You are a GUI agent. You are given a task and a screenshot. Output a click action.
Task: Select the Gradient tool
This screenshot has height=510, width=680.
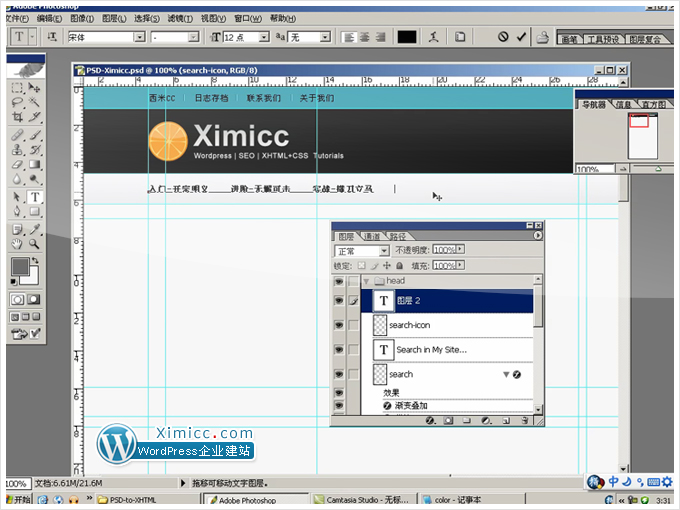[x=34, y=164]
